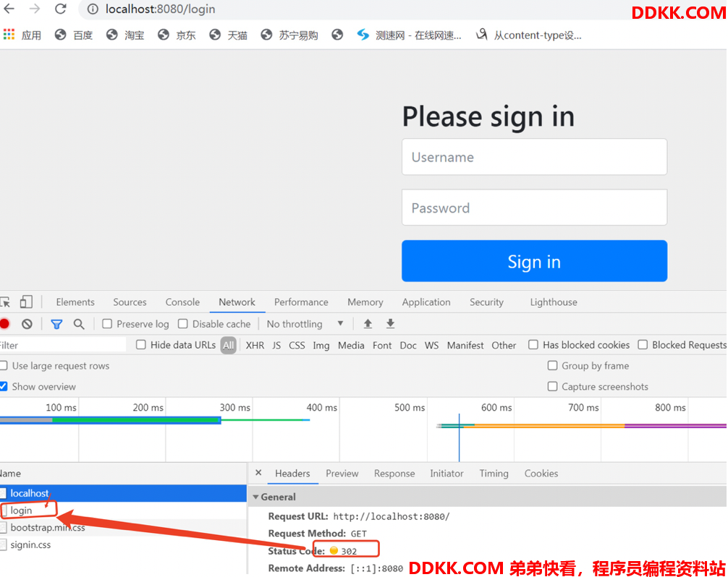Open the 天猫 bookmark
This screenshot has height=577, width=728.
pyautogui.click(x=229, y=35)
